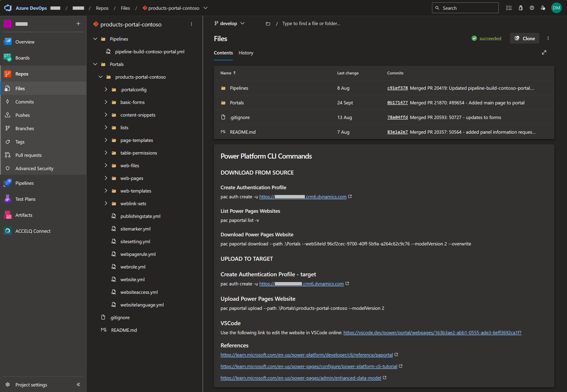This screenshot has height=392, width=567.
Task: Open the Boards hub icon
Action: 8,58
